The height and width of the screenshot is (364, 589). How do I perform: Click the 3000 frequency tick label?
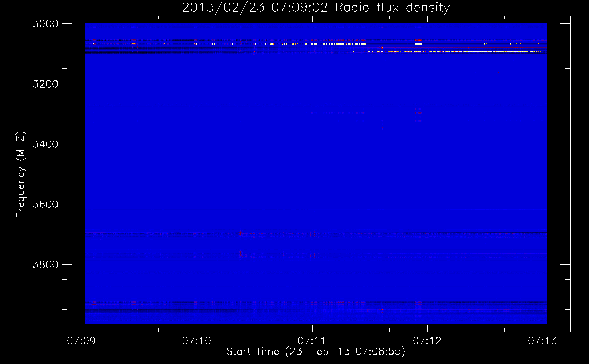pyautogui.click(x=46, y=24)
